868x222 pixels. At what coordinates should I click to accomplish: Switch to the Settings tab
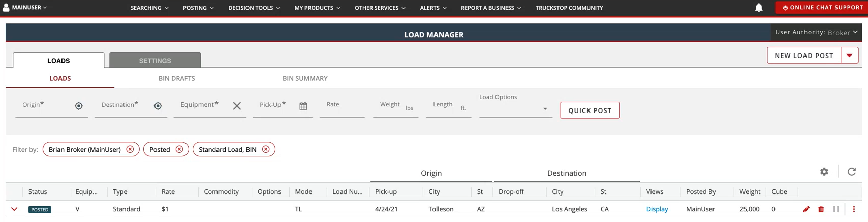[155, 61]
